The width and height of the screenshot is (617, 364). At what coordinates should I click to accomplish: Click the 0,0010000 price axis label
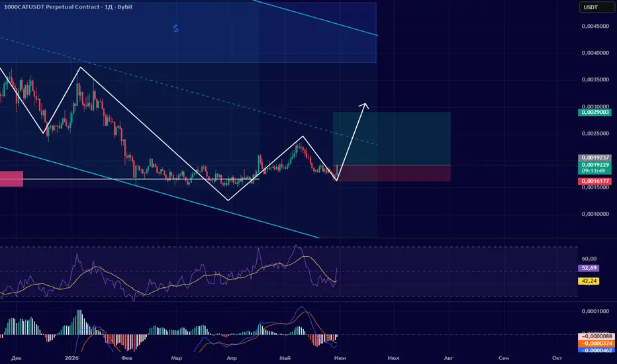pos(595,214)
